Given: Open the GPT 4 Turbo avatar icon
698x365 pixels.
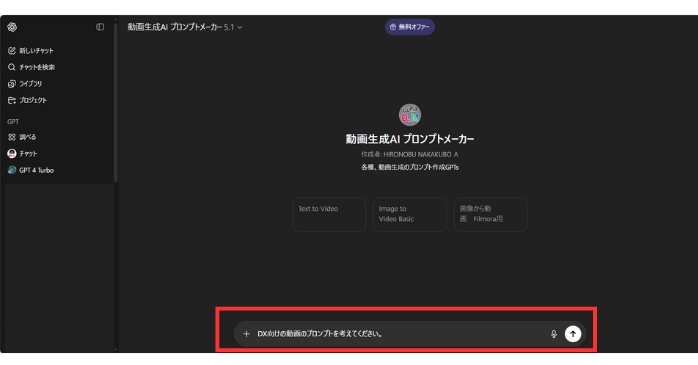Looking at the screenshot, I should [x=12, y=170].
